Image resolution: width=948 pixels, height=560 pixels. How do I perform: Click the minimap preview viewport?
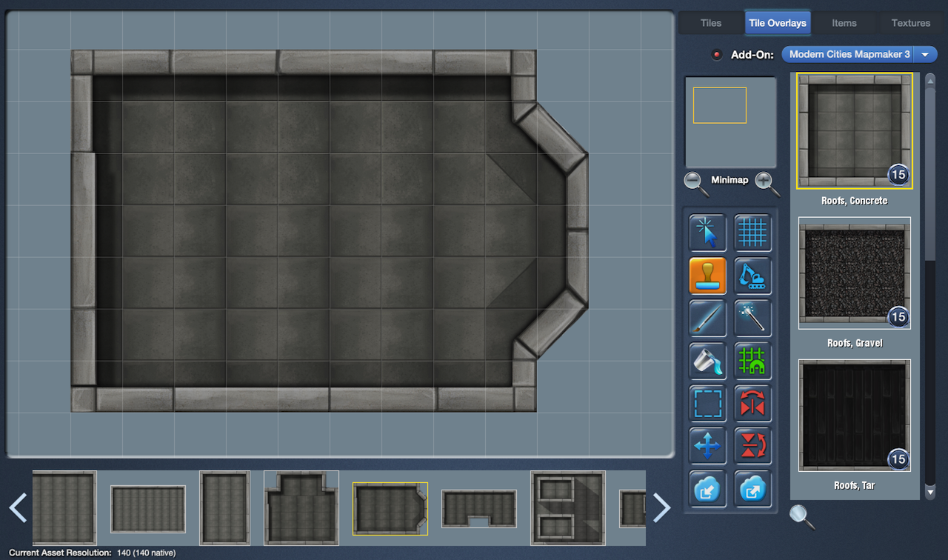tap(720, 105)
